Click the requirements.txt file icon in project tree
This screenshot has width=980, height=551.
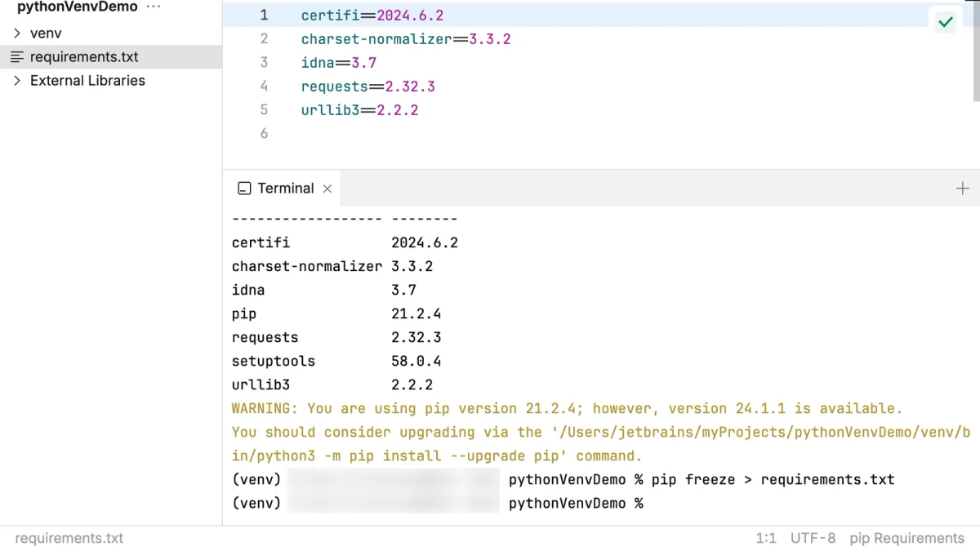point(17,57)
